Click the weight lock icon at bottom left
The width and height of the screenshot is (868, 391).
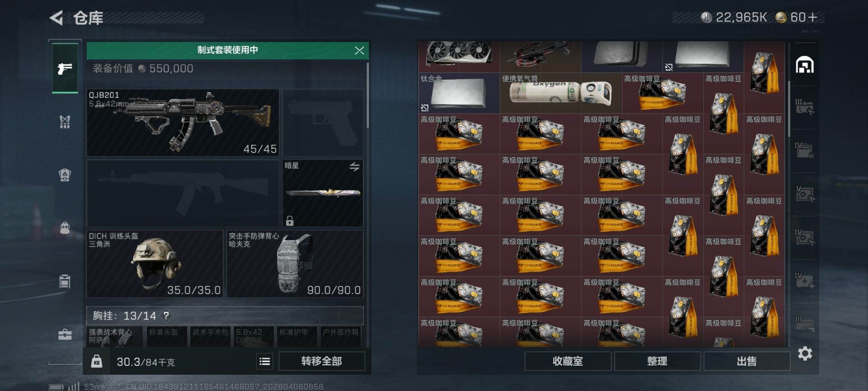point(97,361)
